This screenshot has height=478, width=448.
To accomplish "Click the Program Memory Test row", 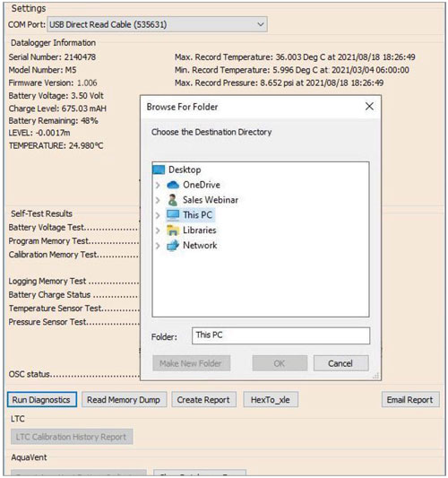I will 73,241.
